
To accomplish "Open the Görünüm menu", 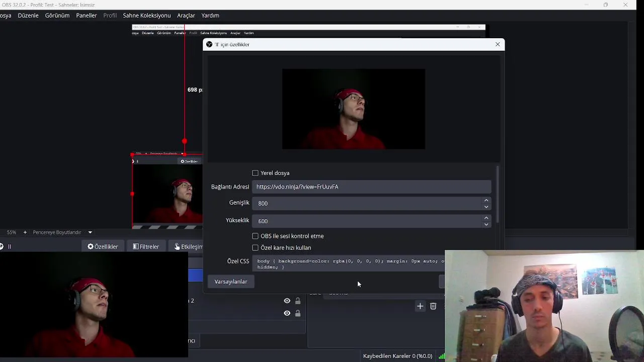I will 57,16.
